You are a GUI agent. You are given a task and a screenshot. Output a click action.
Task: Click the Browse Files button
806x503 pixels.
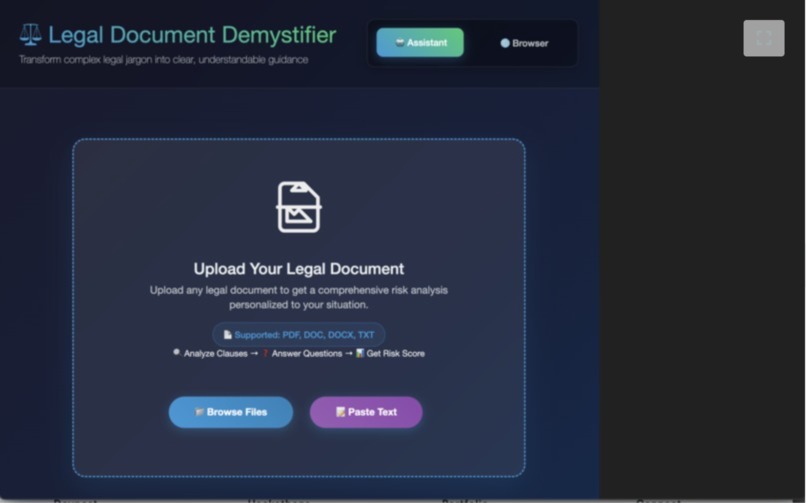(231, 412)
